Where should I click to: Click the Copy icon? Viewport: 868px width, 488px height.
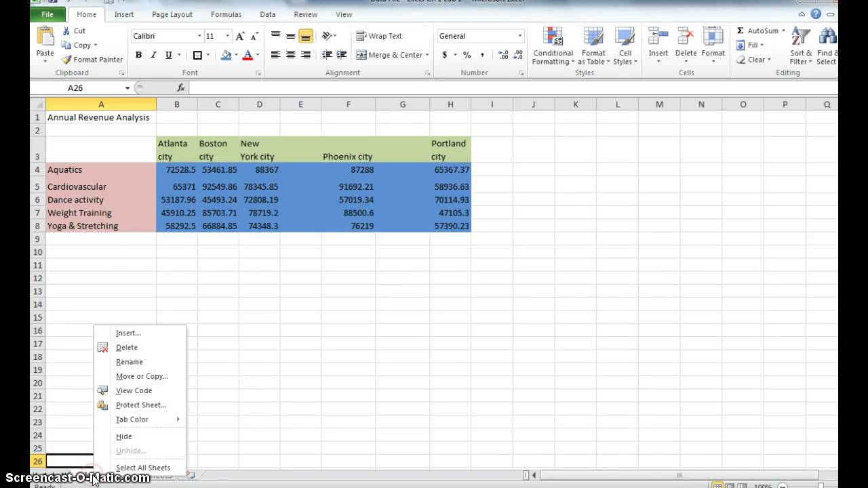click(x=66, y=45)
